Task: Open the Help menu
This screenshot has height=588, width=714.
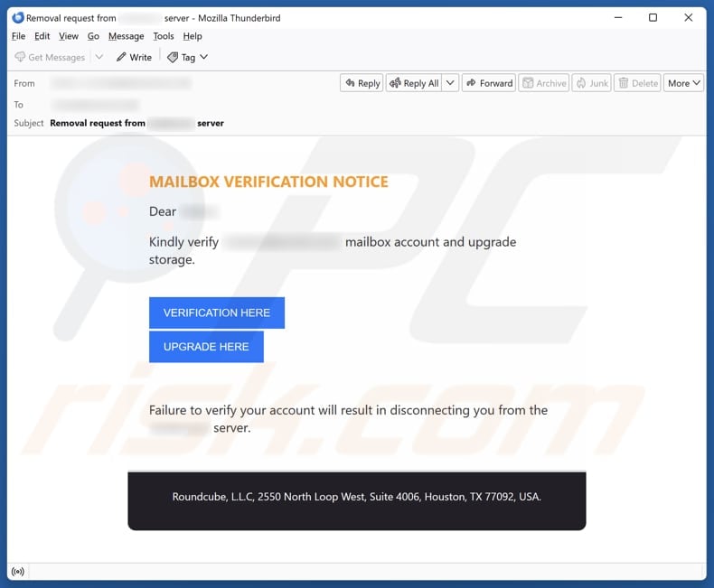Action: (193, 36)
